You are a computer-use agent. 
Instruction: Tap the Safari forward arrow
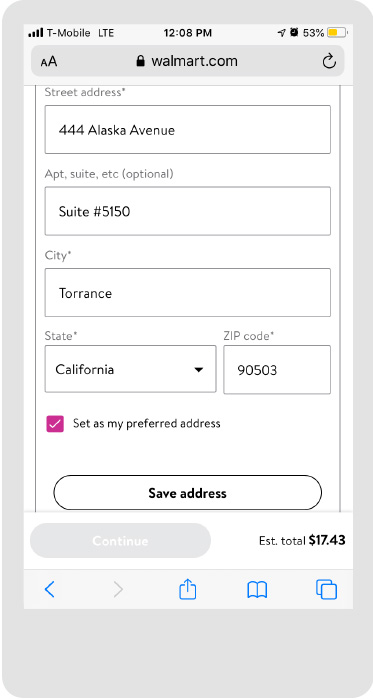point(118,589)
